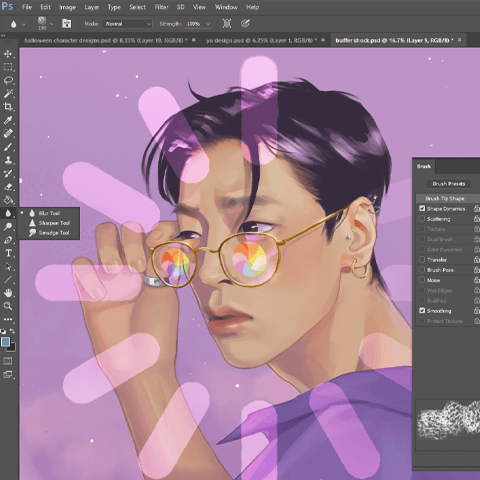Open the Filter menu
This screenshot has height=480, width=480.
click(x=162, y=7)
